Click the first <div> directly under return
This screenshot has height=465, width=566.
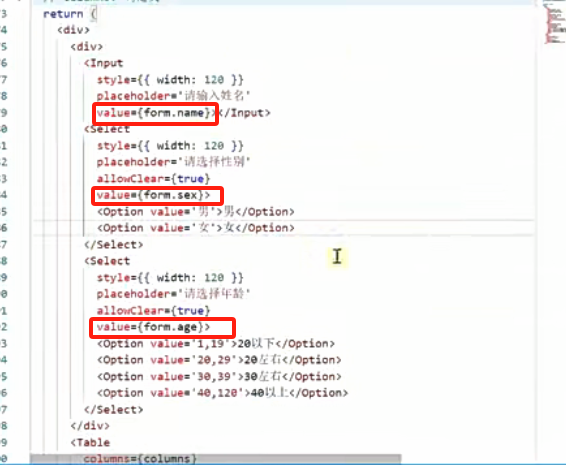pyautogui.click(x=74, y=30)
